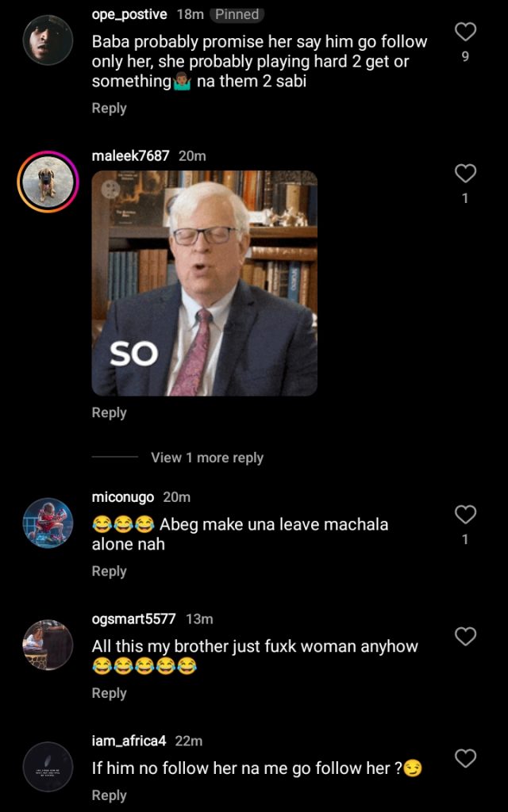
Task: View maleek7687's story ring avatar
Action: (48, 182)
